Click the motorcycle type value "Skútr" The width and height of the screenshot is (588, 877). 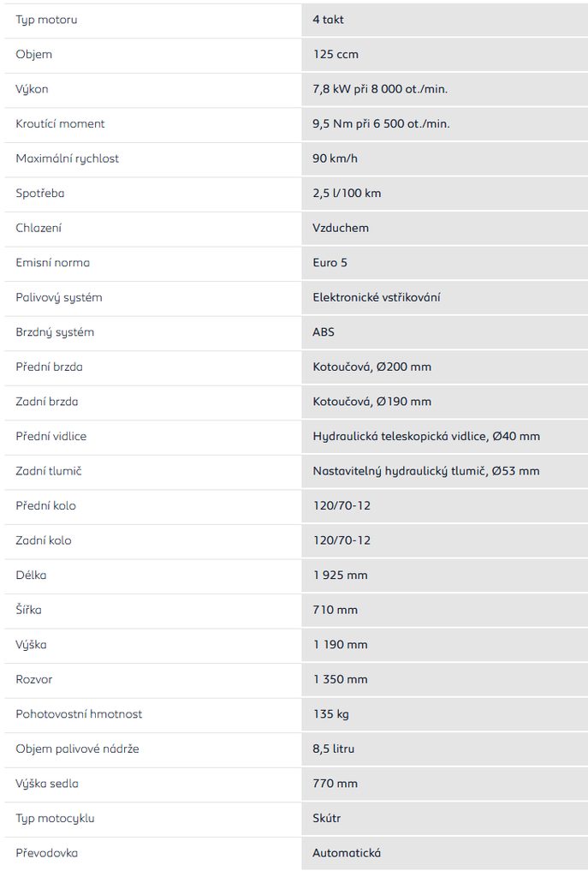click(327, 818)
